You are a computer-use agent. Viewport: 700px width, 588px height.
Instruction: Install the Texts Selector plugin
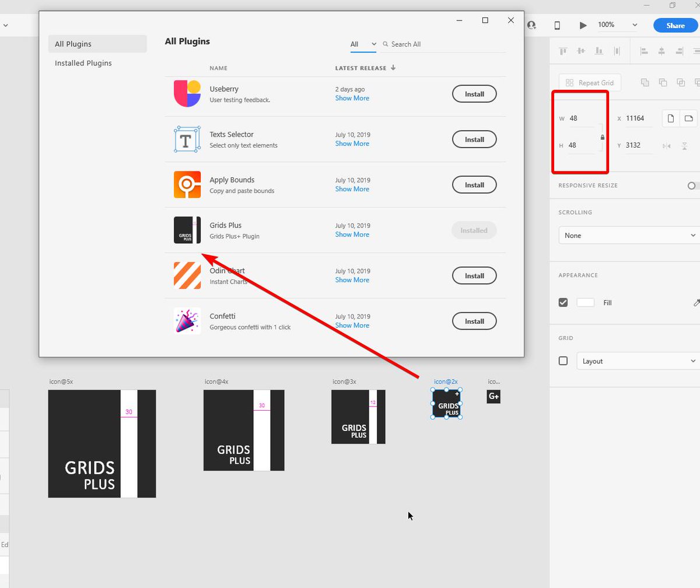tap(474, 139)
